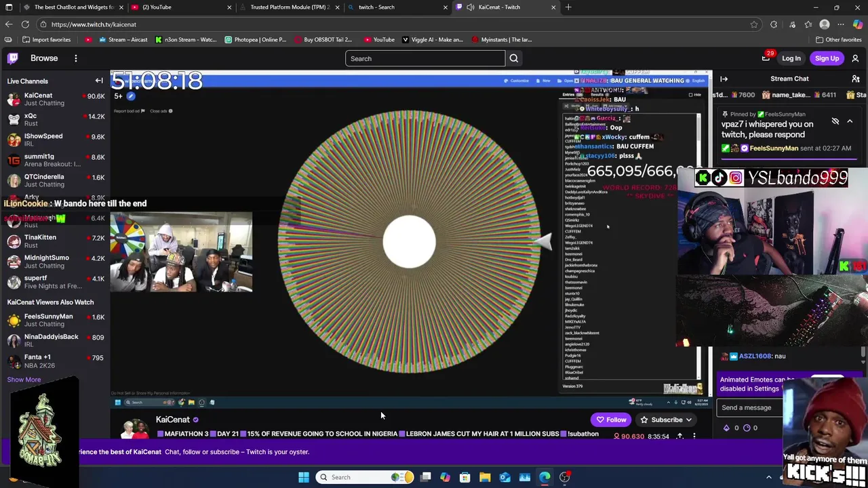The image size is (868, 488).
Task: Show hidden system tray icons
Action: 769,477
